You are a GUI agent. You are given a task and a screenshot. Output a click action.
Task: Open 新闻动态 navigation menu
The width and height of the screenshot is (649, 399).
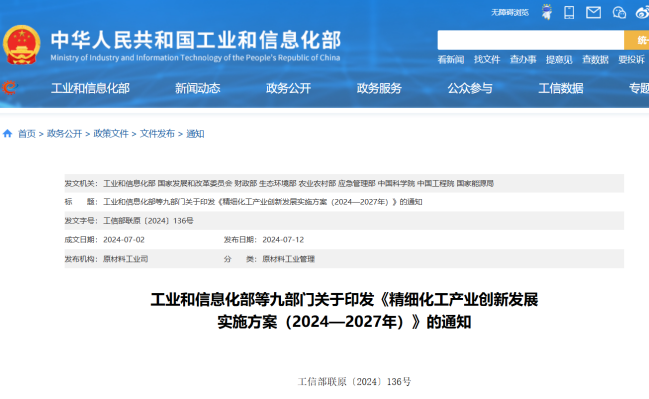coord(197,88)
